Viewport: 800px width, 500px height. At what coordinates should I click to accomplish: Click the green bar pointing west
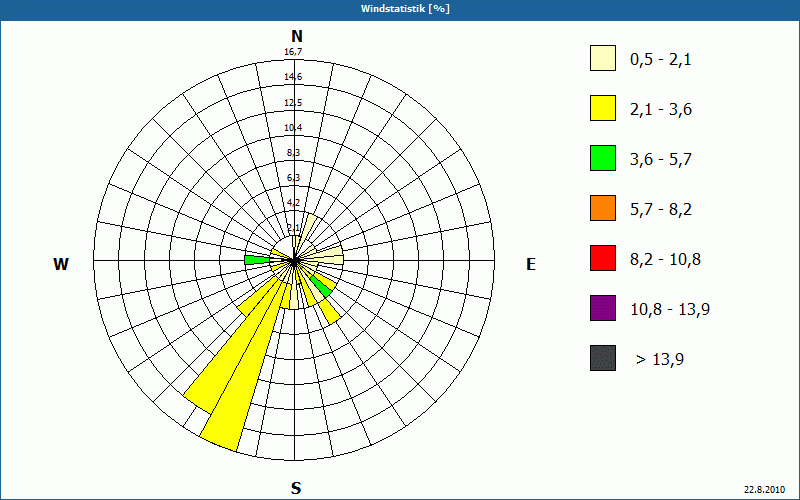[x=257, y=260]
